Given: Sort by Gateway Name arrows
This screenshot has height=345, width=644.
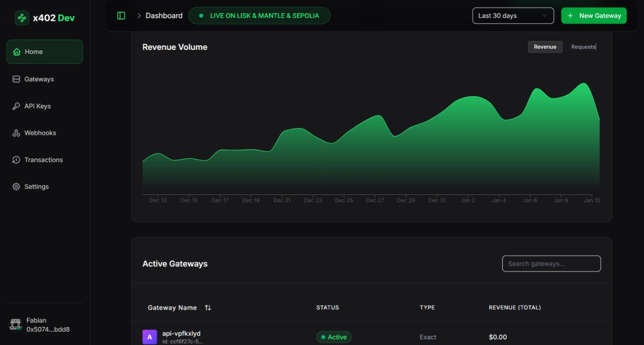Looking at the screenshot, I should click(208, 308).
